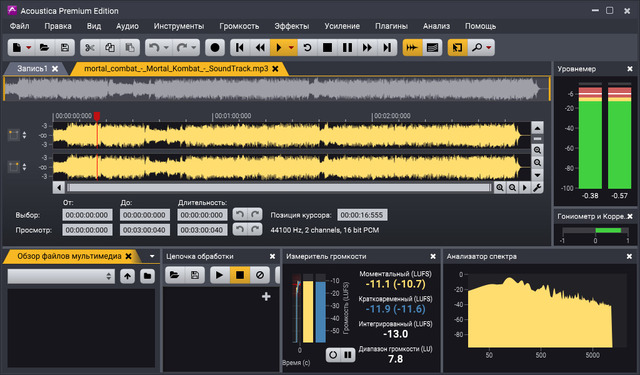Switch to the Запись1 tab
Viewport: 640px width, 375px height.
(32, 69)
